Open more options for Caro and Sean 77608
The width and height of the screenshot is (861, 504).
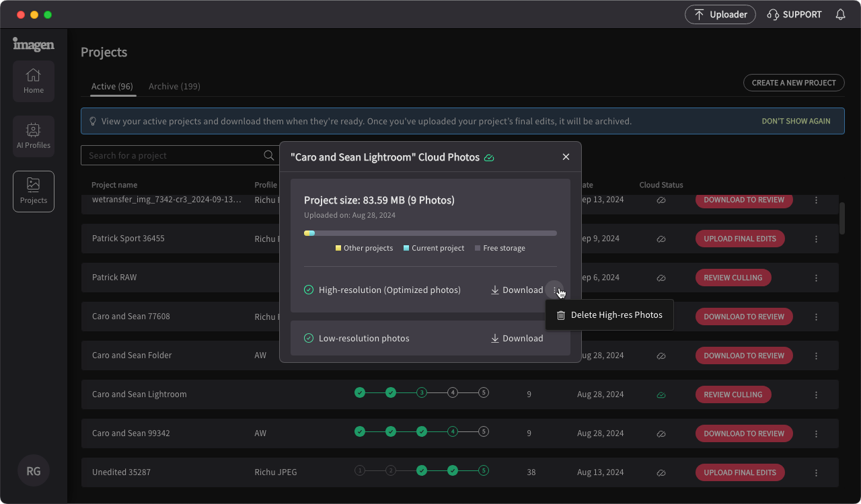(816, 317)
